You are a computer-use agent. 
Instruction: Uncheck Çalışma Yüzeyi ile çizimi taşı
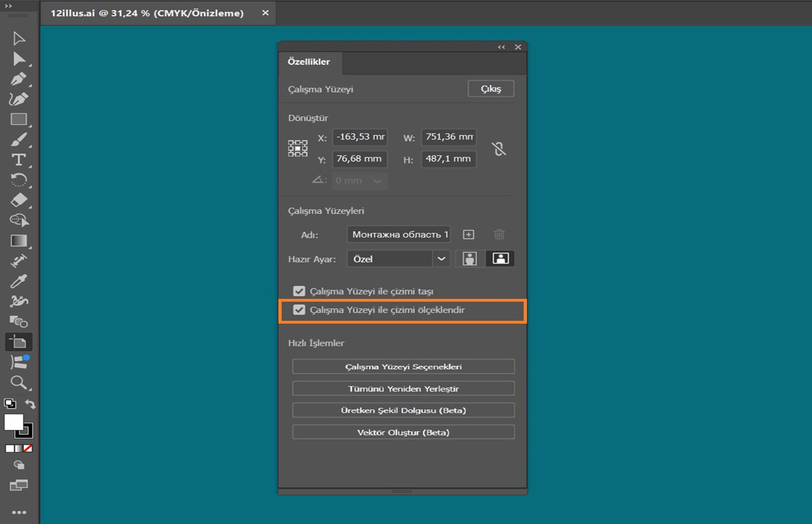(x=300, y=291)
